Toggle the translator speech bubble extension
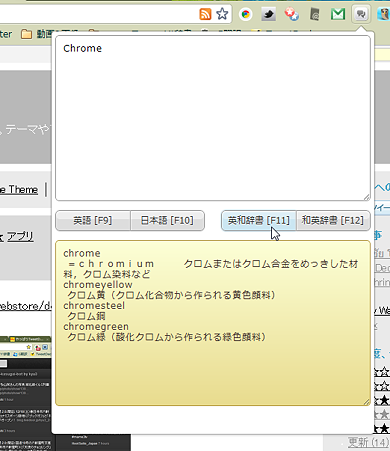This screenshot has width=390, height=451. click(x=361, y=14)
